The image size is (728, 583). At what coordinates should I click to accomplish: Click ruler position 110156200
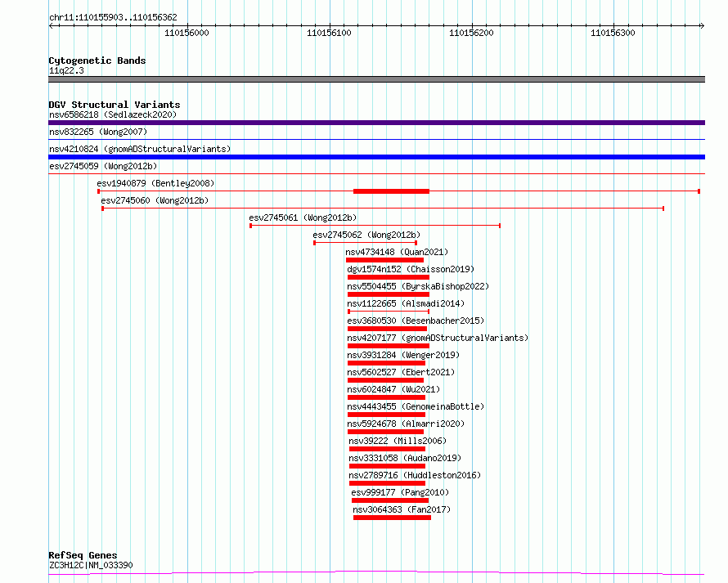471,33
